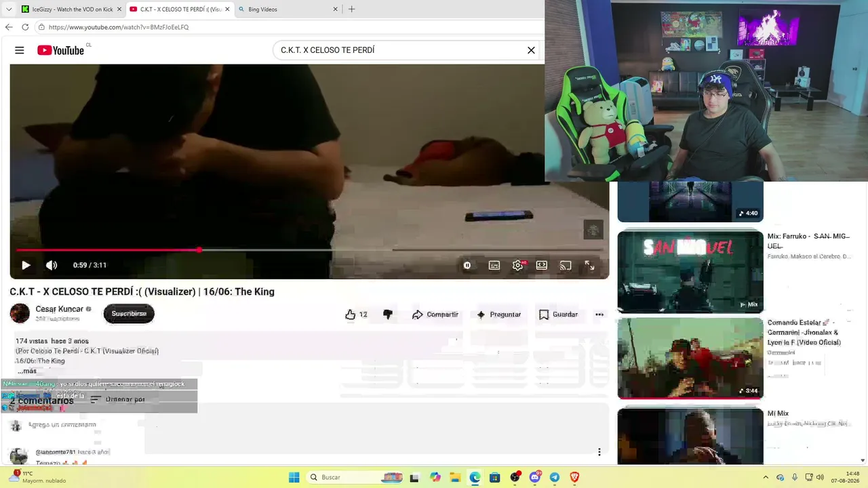Open the video settings gear

(518, 266)
